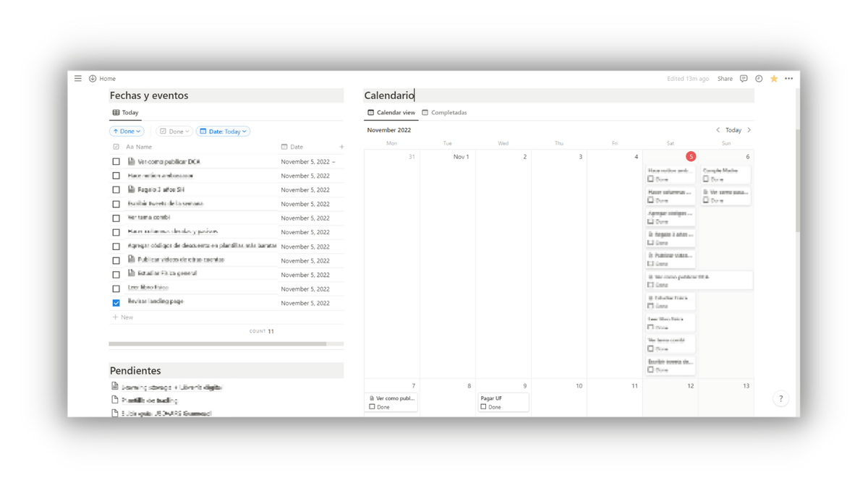
Task: Toggle the favorite star icon
Action: click(x=774, y=78)
